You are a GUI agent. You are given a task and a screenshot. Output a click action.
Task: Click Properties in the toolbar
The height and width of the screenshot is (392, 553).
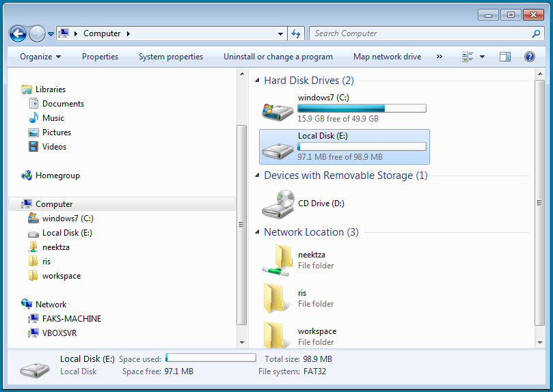coord(100,57)
